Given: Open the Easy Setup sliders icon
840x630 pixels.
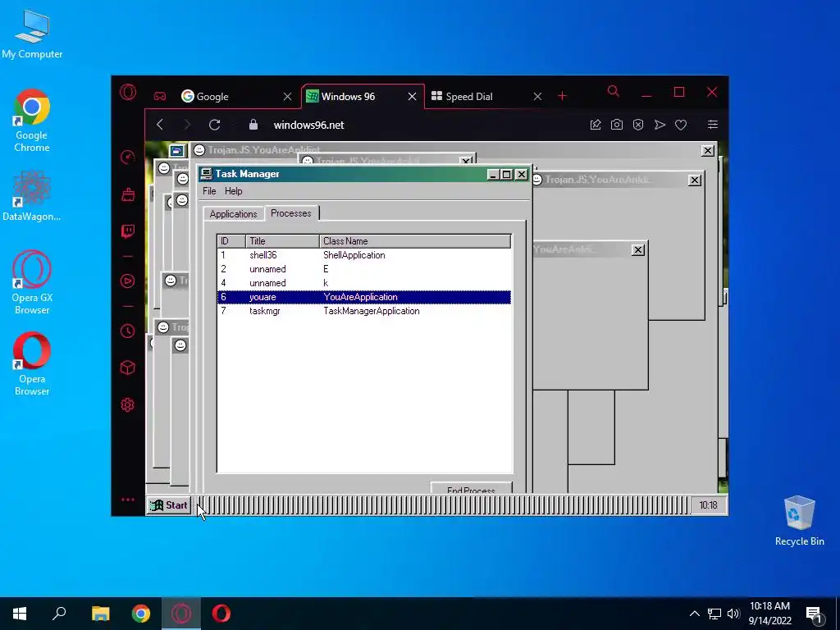Looking at the screenshot, I should click(713, 125).
